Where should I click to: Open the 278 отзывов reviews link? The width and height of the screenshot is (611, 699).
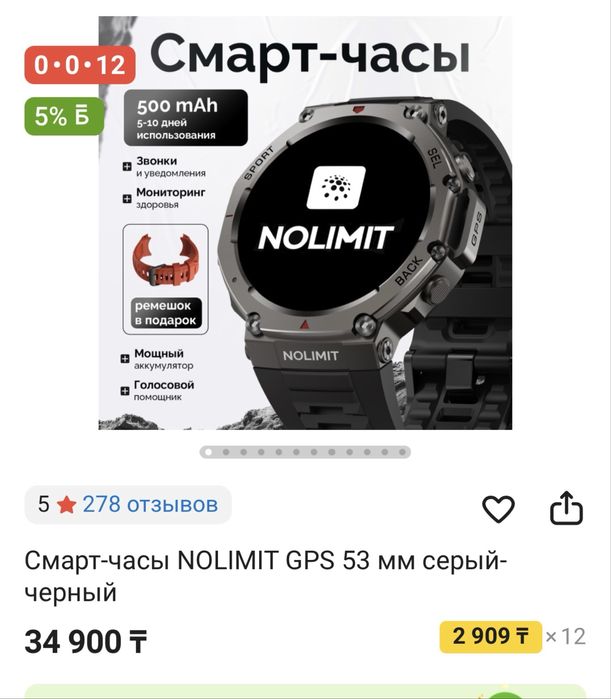click(x=150, y=505)
